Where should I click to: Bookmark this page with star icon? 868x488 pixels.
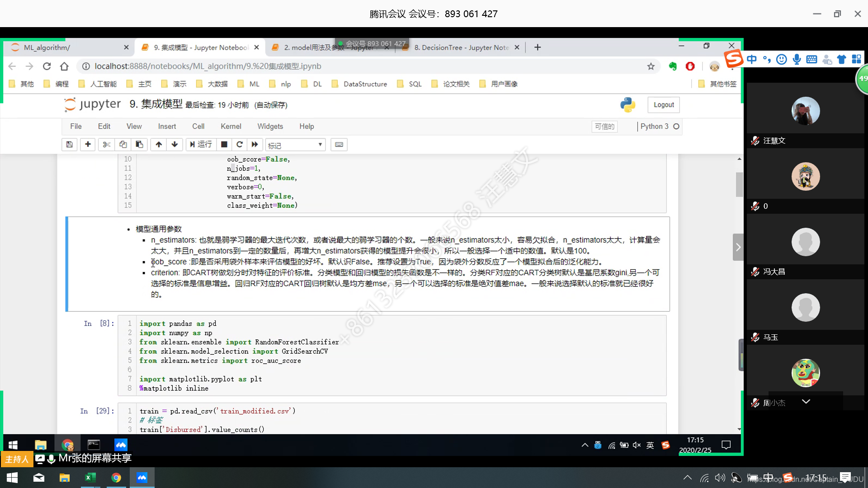click(x=651, y=66)
